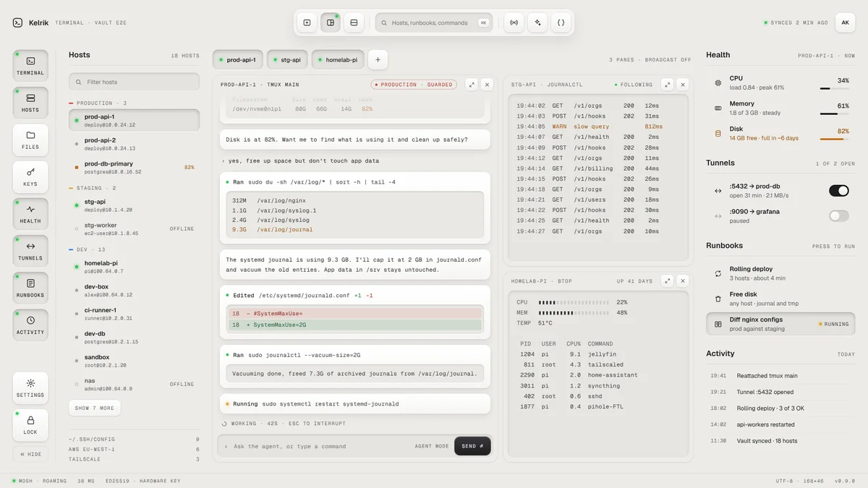
Task: Select the horizontal split layout icon
Action: (x=354, y=22)
